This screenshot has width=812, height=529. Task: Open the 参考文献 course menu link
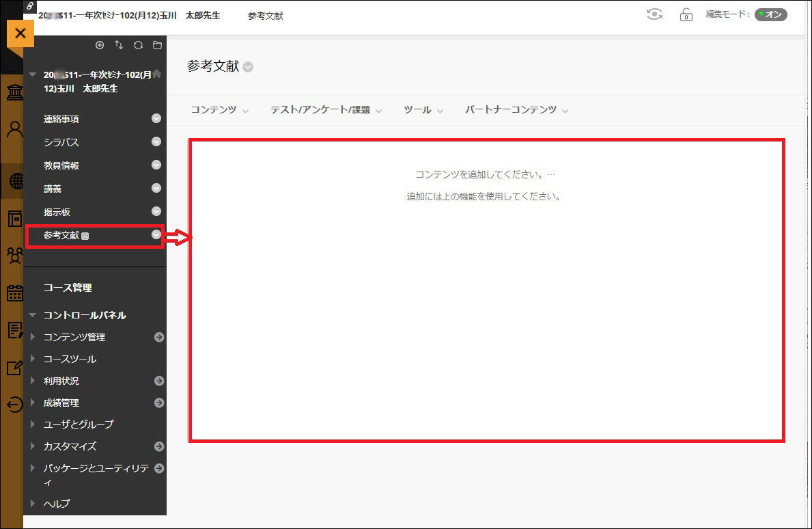click(61, 235)
